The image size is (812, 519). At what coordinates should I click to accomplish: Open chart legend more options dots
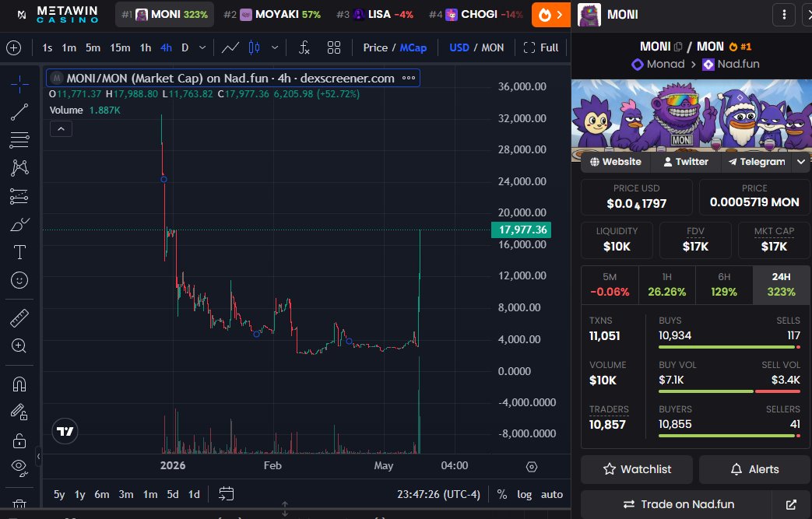pos(409,78)
